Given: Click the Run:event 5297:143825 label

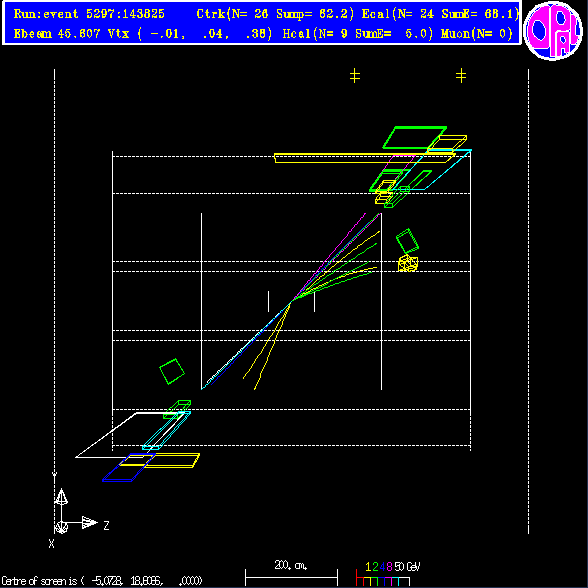Looking at the screenshot, I should pos(89,14).
